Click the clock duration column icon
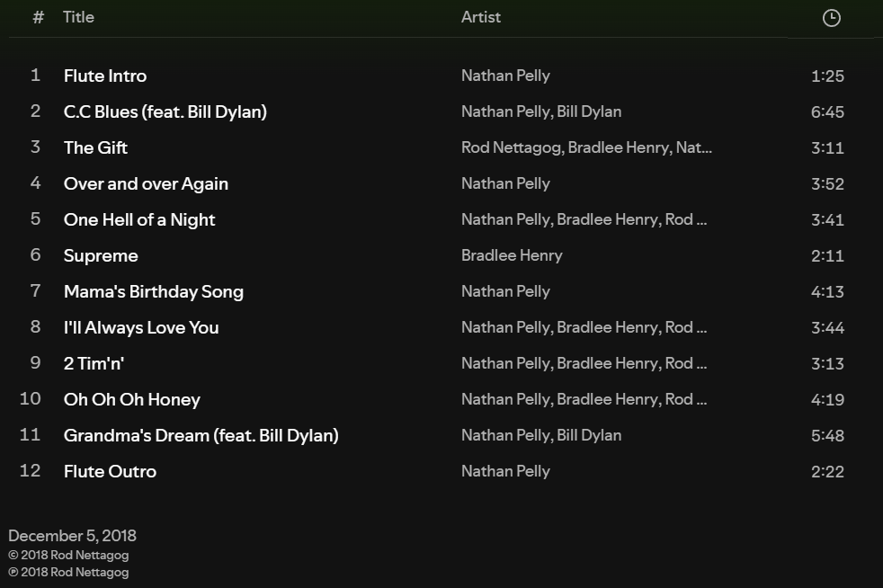The image size is (883, 588). coord(831,18)
